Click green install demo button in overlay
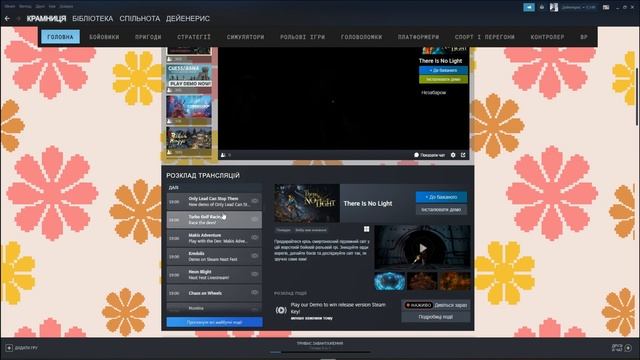The height and width of the screenshot is (360, 640). point(443,79)
